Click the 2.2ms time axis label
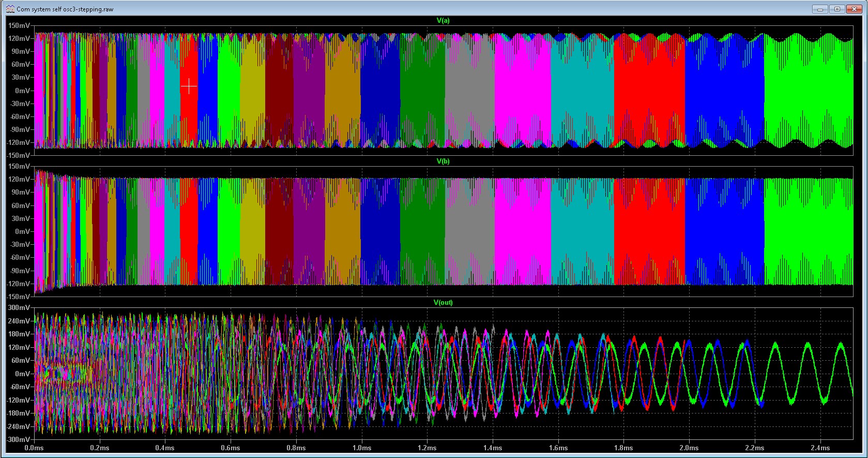This screenshot has height=458, width=868. 755,448
